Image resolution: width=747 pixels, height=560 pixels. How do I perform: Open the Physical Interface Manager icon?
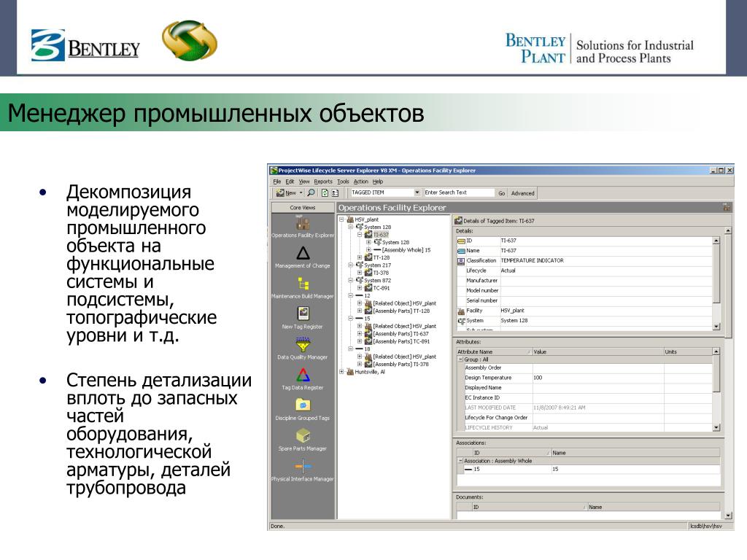click(x=303, y=466)
